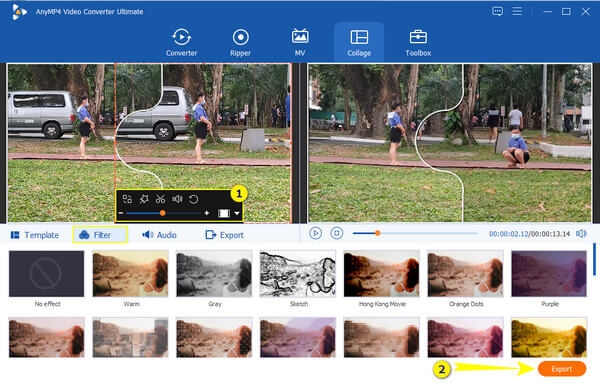Stop the preview playback

pyautogui.click(x=337, y=233)
